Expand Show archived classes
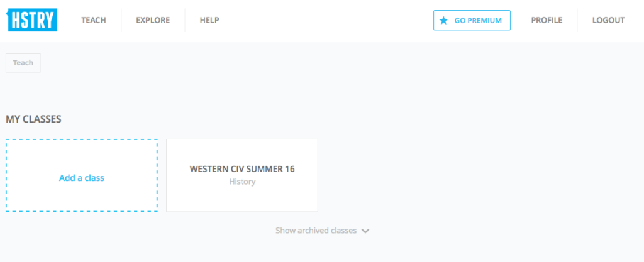The width and height of the screenshot is (644, 262). pos(316,231)
